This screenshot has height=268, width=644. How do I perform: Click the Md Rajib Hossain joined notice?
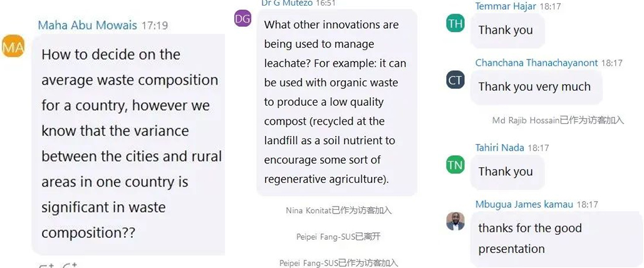558,120
